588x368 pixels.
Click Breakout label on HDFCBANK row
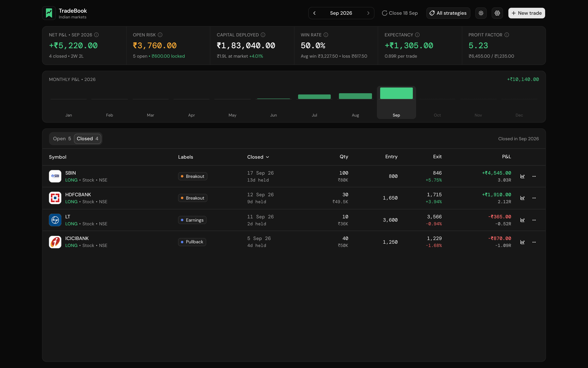coord(193,198)
